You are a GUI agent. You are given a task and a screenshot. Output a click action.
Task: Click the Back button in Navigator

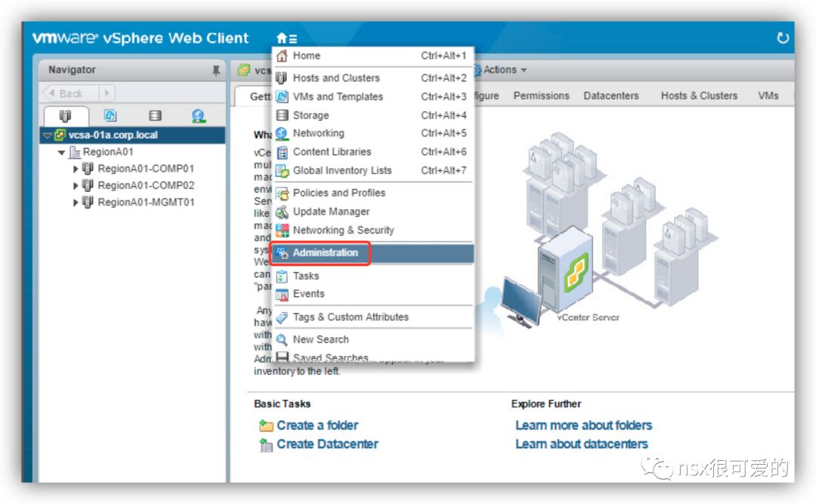click(70, 94)
